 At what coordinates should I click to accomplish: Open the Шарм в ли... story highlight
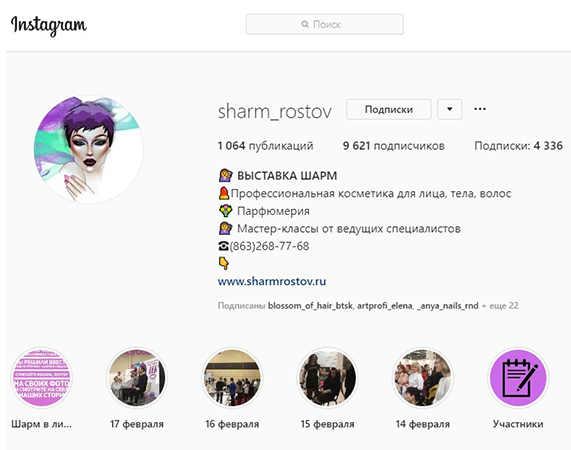(x=42, y=378)
